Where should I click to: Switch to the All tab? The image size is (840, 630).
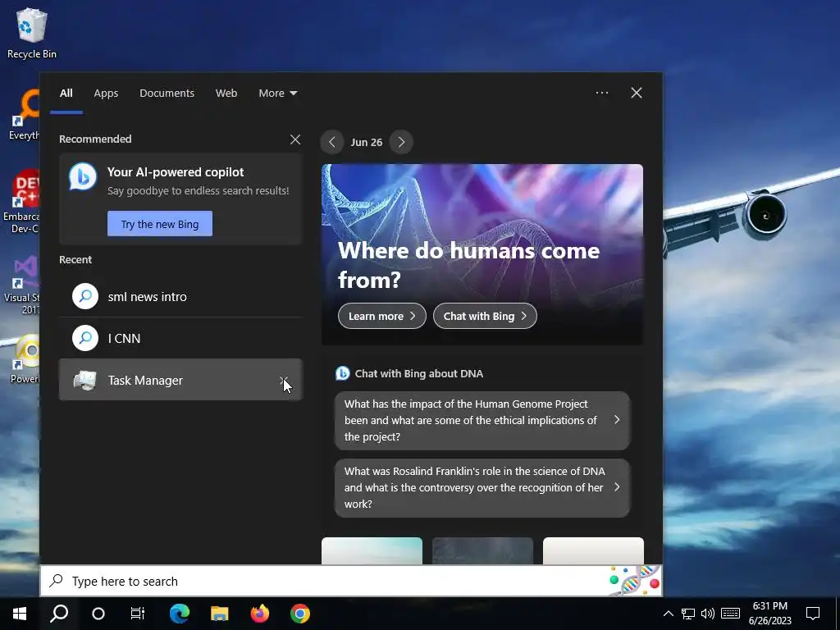click(66, 94)
